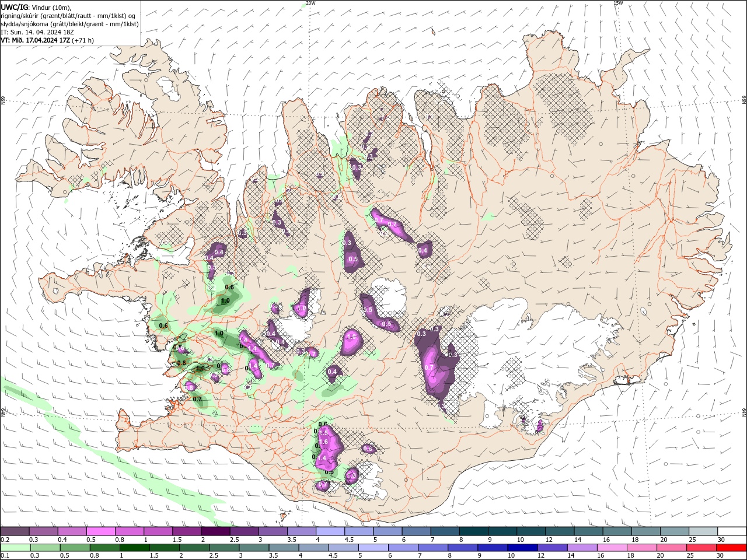Click the 'VT: Mið. 17.04.2024 17Z (+71 h)' line
747x560 pixels.
click(x=47, y=40)
